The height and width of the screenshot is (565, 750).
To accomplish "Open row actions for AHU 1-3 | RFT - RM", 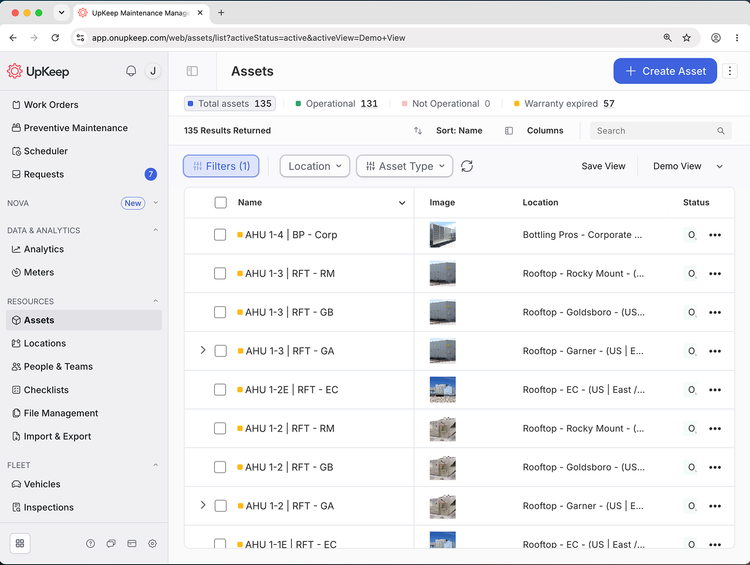I will 715,274.
